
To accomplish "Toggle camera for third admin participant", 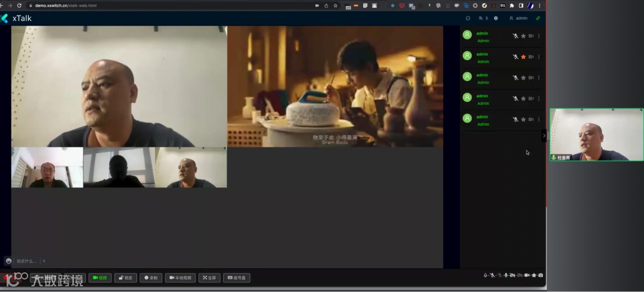I will point(531,77).
